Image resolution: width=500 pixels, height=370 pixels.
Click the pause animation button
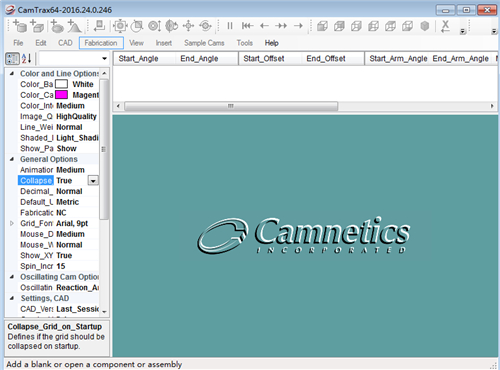[x=230, y=26]
